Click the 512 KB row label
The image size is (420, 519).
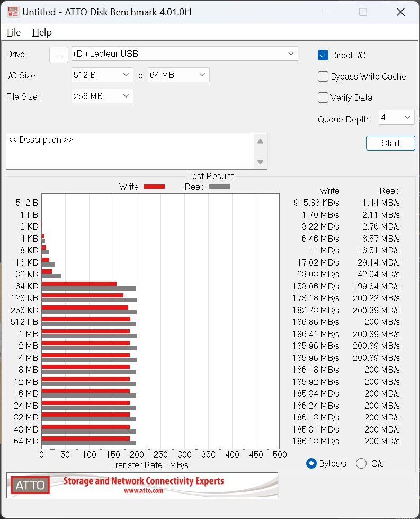(24, 322)
